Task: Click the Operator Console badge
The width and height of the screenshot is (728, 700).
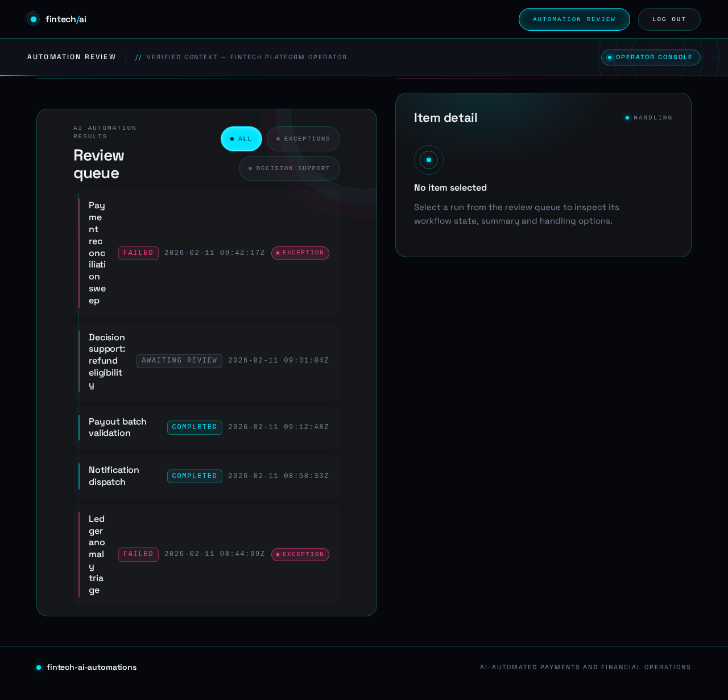Action: coord(651,57)
